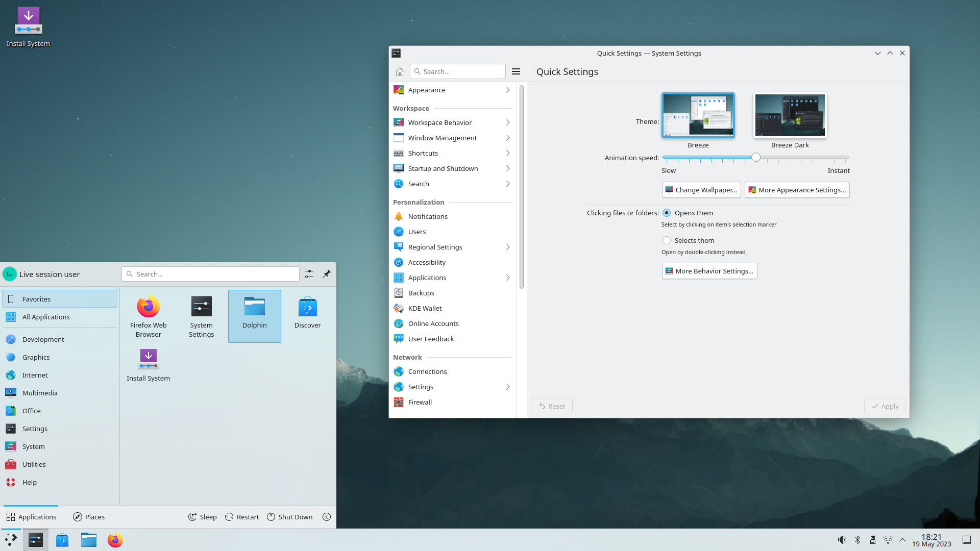
Task: Click the System Settings sidebar scrollbar
Action: pos(521,187)
